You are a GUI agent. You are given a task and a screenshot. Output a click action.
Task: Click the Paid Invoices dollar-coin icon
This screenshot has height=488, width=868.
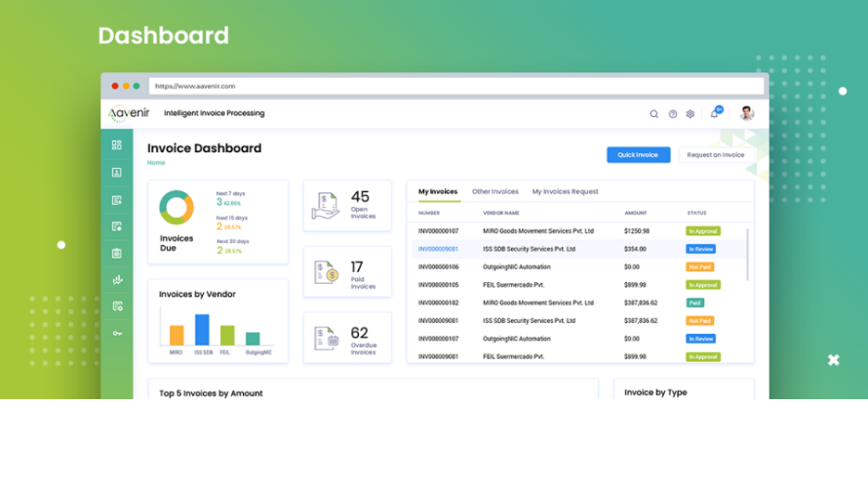[x=326, y=272]
